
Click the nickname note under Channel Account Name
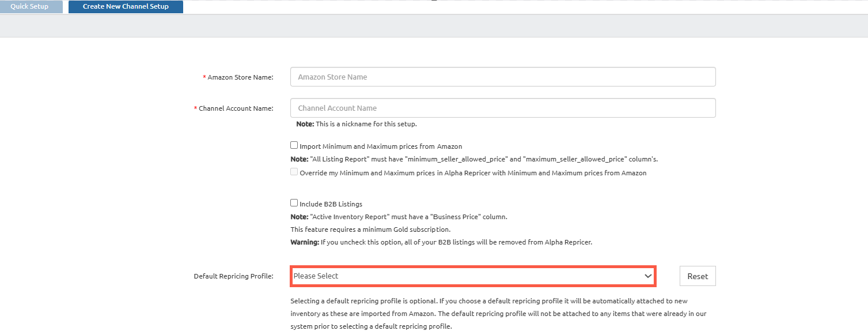point(356,124)
